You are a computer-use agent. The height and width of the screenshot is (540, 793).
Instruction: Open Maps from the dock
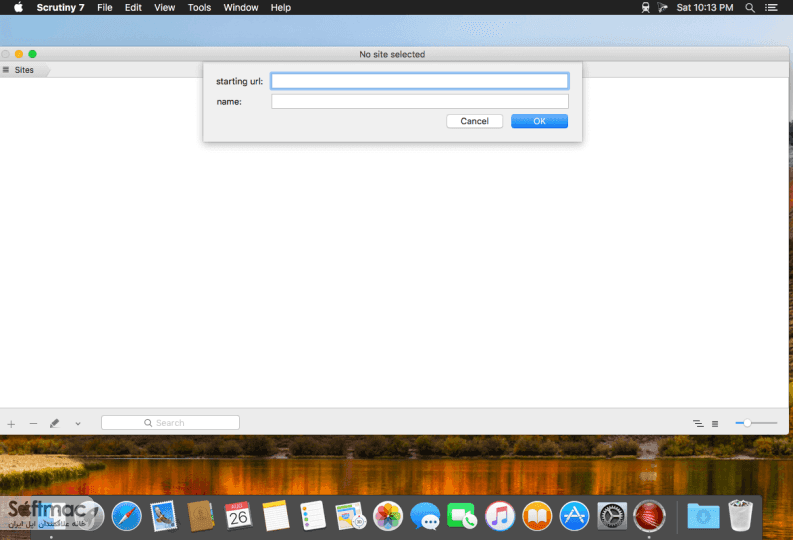coord(350,516)
